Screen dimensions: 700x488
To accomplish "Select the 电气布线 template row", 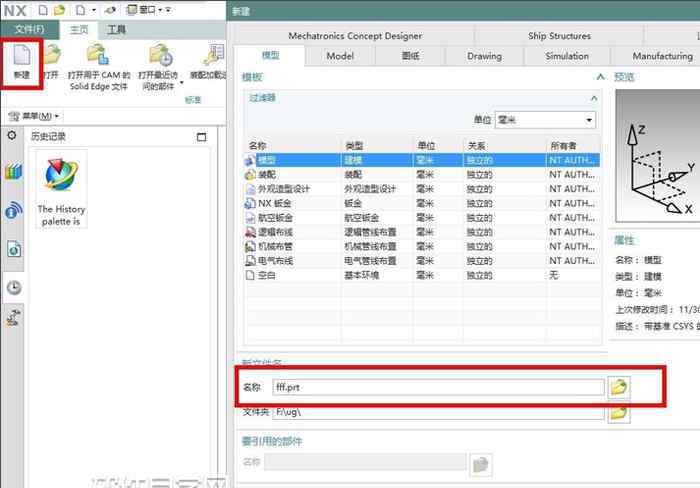I will point(422,261).
